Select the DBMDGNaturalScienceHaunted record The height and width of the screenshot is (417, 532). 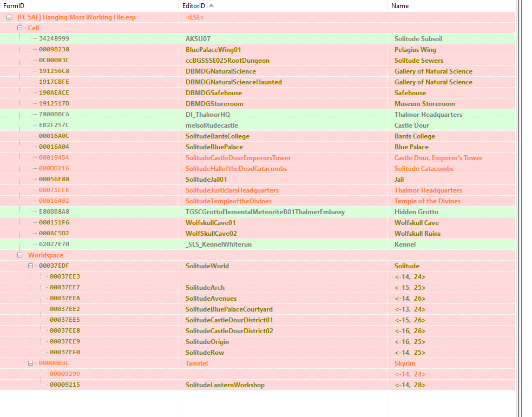click(258, 82)
